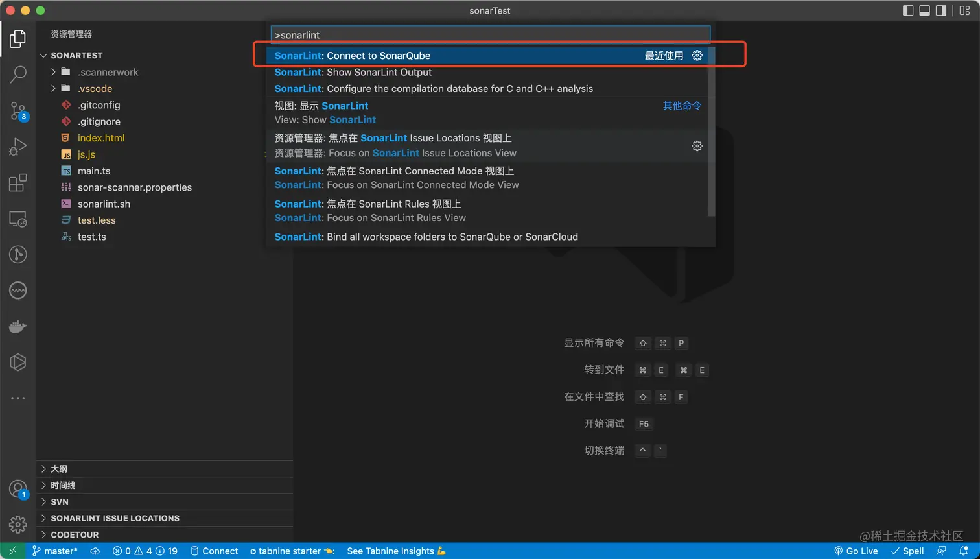The image size is (980, 559).
Task: Toggle bottom panel layout icon
Action: tap(925, 10)
